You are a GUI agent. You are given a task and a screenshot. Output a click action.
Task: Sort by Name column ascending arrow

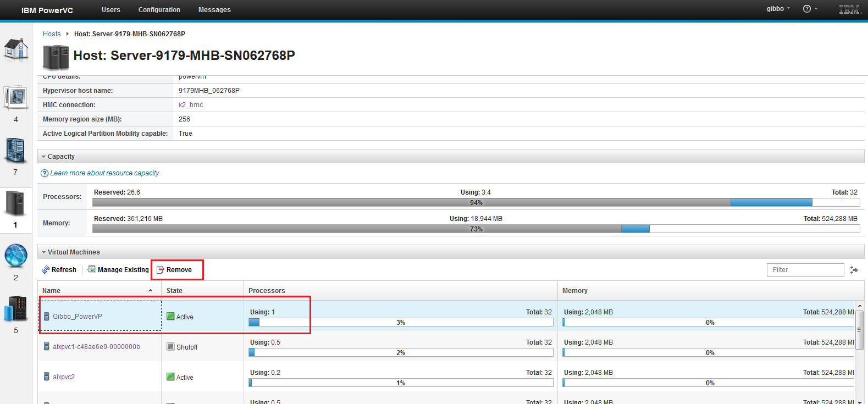pyautogui.click(x=150, y=291)
